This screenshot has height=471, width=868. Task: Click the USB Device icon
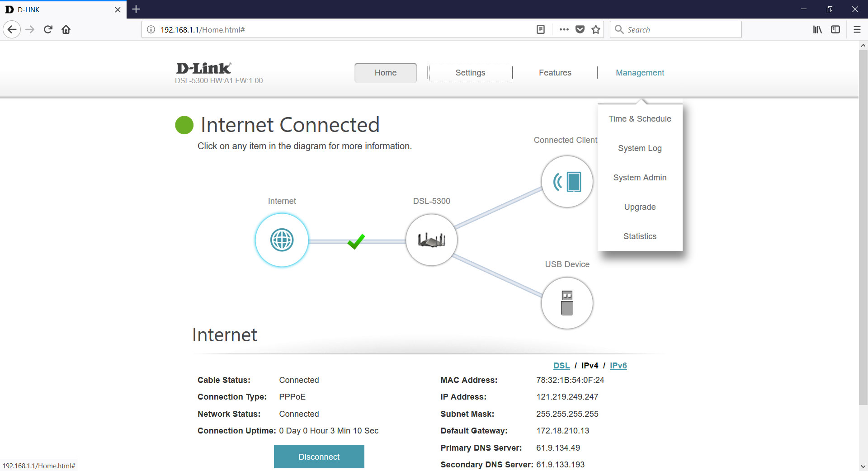567,303
